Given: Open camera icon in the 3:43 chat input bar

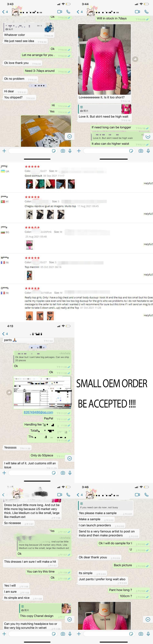Looking at the screenshot, I should (63, 151).
